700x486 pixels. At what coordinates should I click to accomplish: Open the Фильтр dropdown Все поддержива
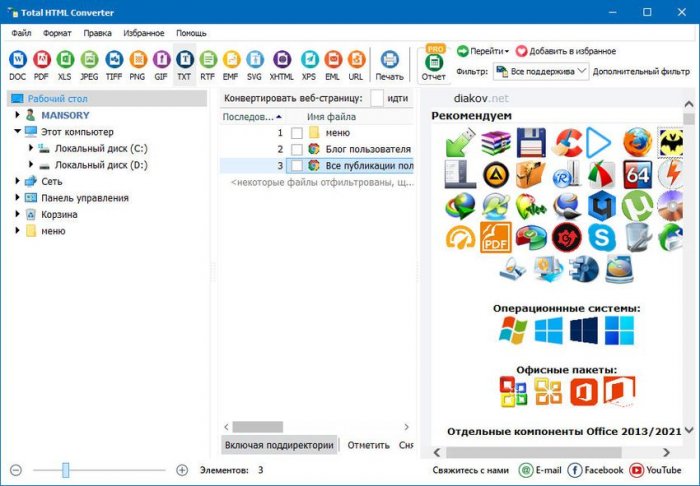point(541,71)
